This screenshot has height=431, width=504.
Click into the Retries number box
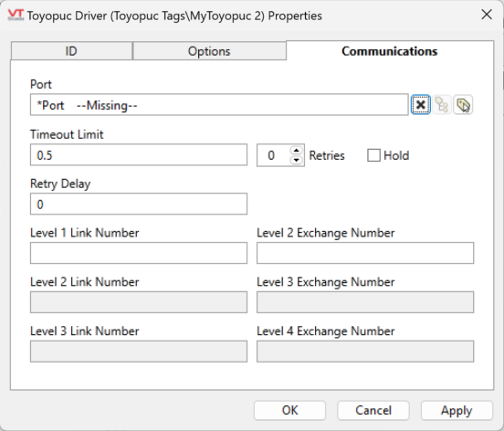pos(273,155)
